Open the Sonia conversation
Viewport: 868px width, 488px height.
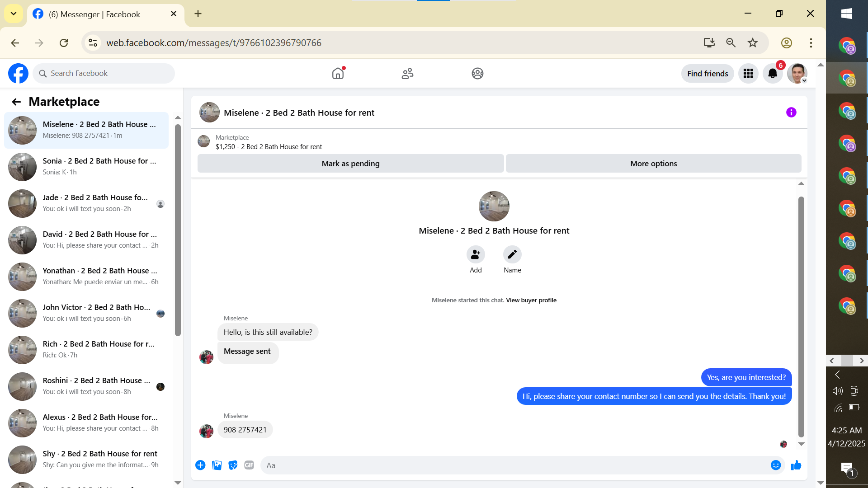86,167
